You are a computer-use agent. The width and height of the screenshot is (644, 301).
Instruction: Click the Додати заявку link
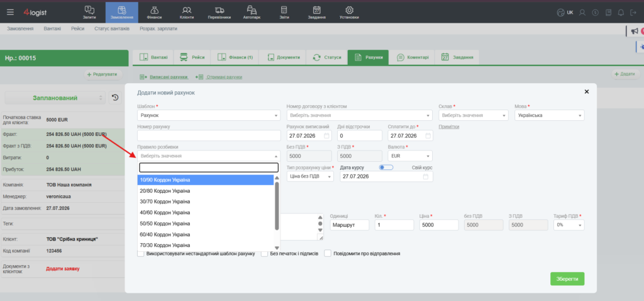click(x=63, y=268)
